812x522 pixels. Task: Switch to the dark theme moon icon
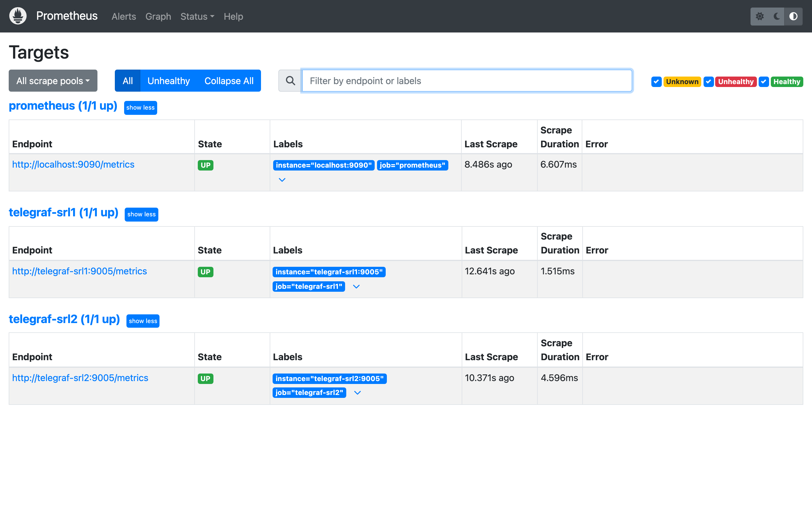(x=776, y=16)
